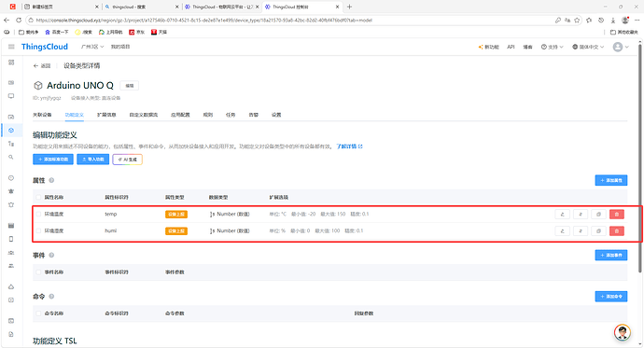The image size is (644, 348).
Task: Edit the temp property with the pencil button
Action: coord(562,215)
